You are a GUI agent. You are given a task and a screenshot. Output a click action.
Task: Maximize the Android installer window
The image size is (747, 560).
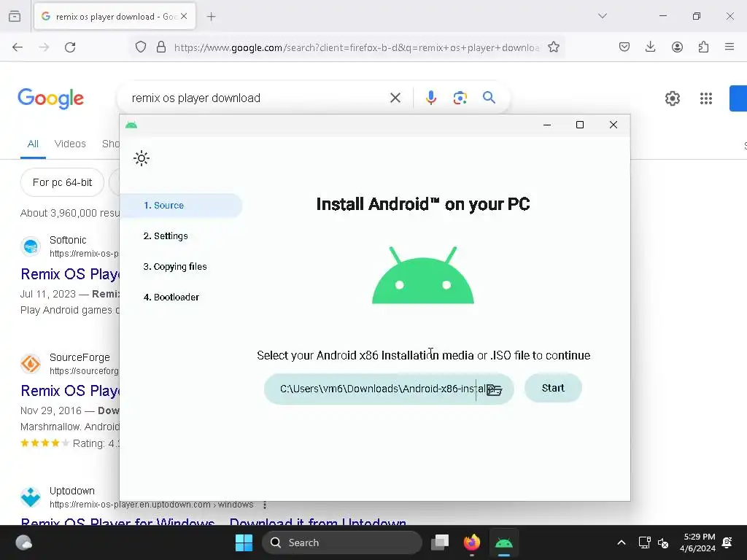[x=580, y=125]
